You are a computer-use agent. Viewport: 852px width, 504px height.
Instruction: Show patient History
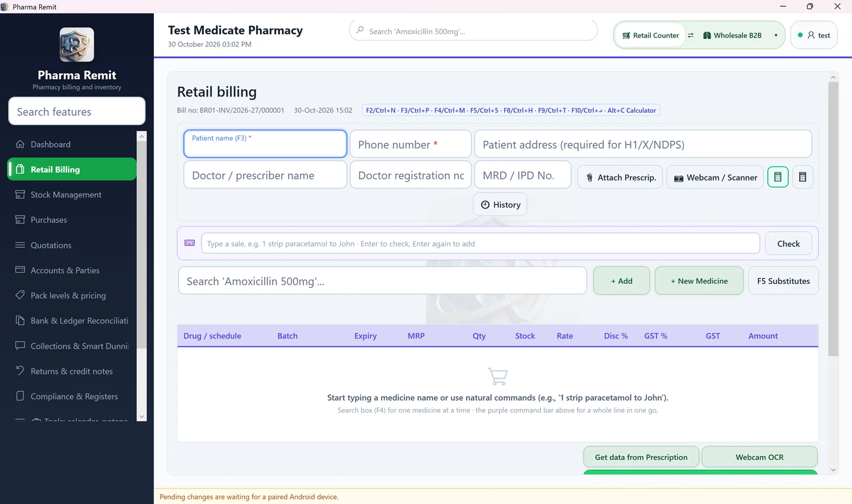click(500, 204)
